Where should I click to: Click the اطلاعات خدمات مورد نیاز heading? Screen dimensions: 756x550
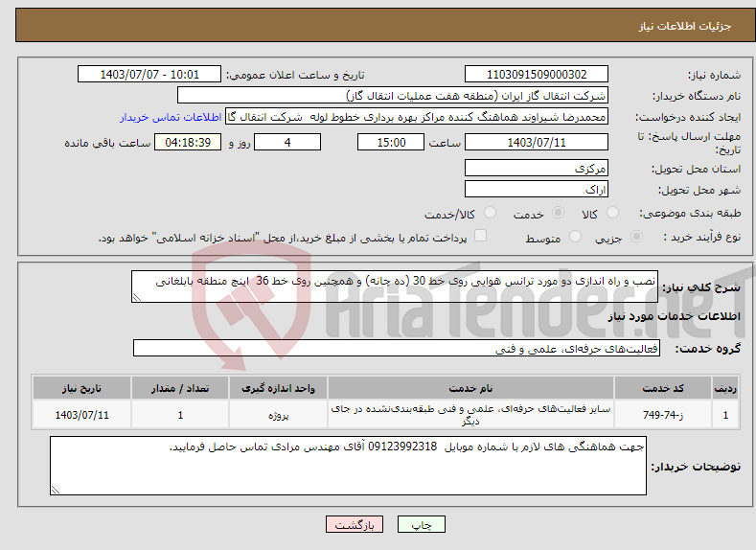tap(674, 316)
